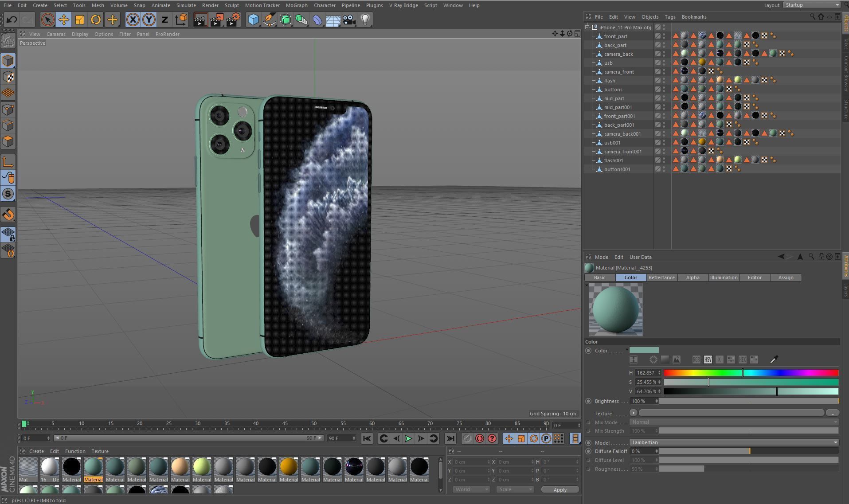Open the MoGraph menu
This screenshot has height=504, width=849.
tap(297, 5)
